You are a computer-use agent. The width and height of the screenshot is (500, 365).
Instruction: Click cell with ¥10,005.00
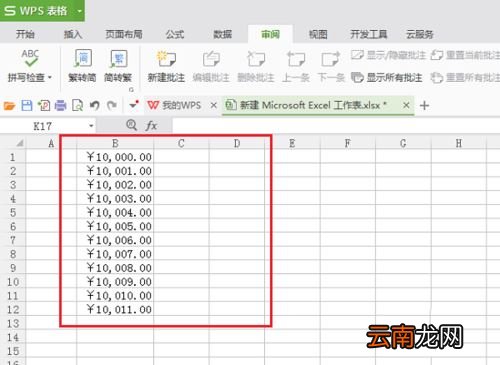click(x=115, y=226)
